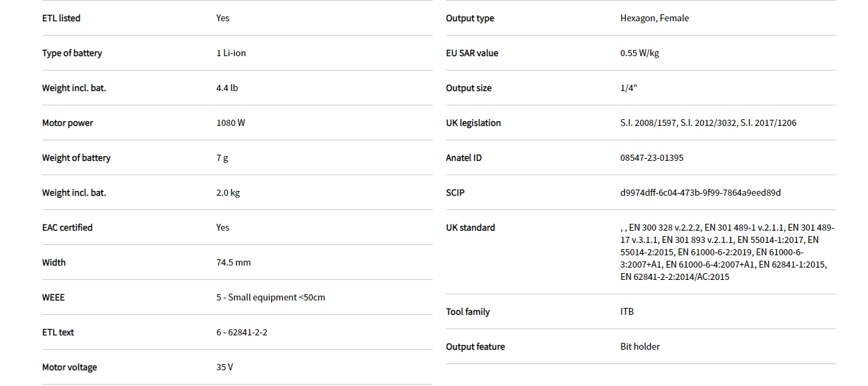Select the ITB tool family value
The image size is (868, 386).
click(x=627, y=312)
